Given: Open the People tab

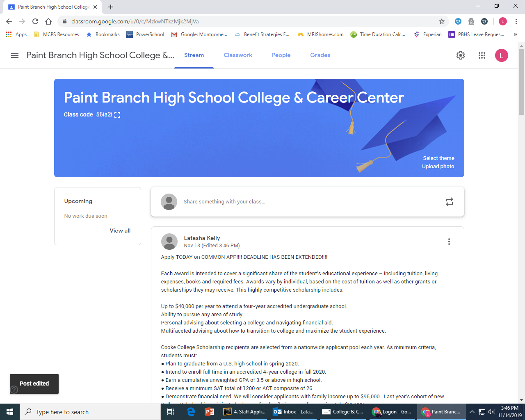Looking at the screenshot, I should point(281,55).
